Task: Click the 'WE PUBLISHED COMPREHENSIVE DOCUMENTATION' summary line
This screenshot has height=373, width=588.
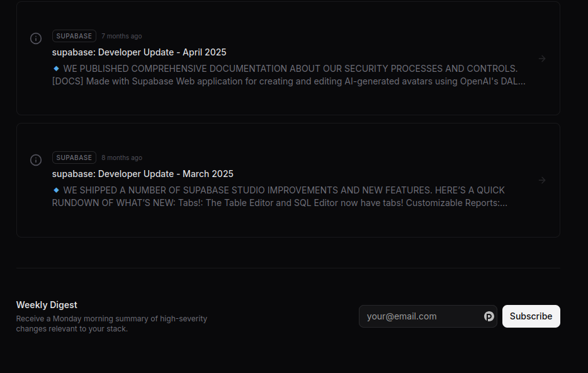Action: [x=290, y=69]
